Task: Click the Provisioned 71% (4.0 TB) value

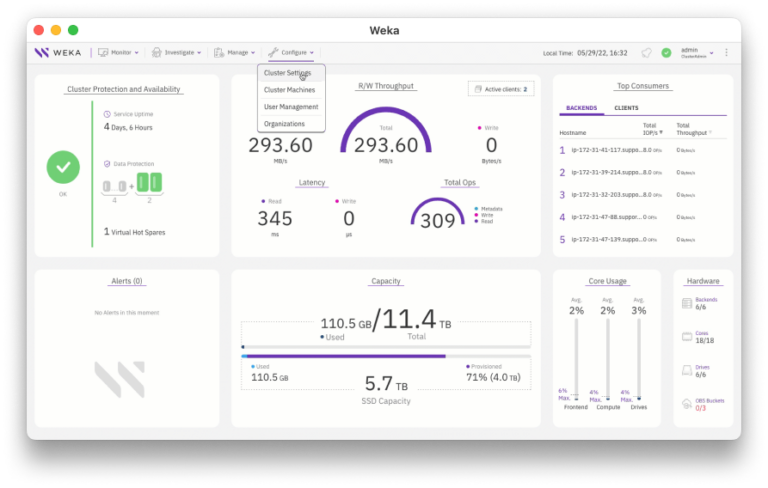Action: (x=493, y=377)
